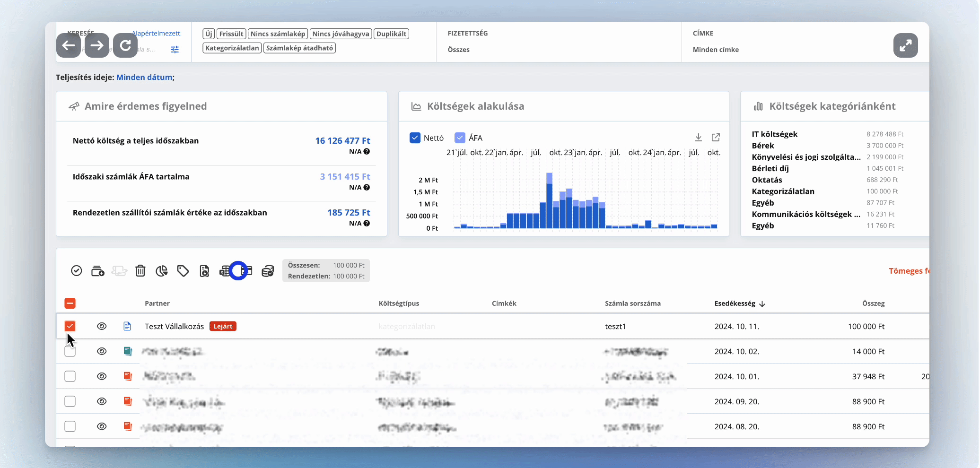Go back with the left arrow button

pyautogui.click(x=69, y=45)
